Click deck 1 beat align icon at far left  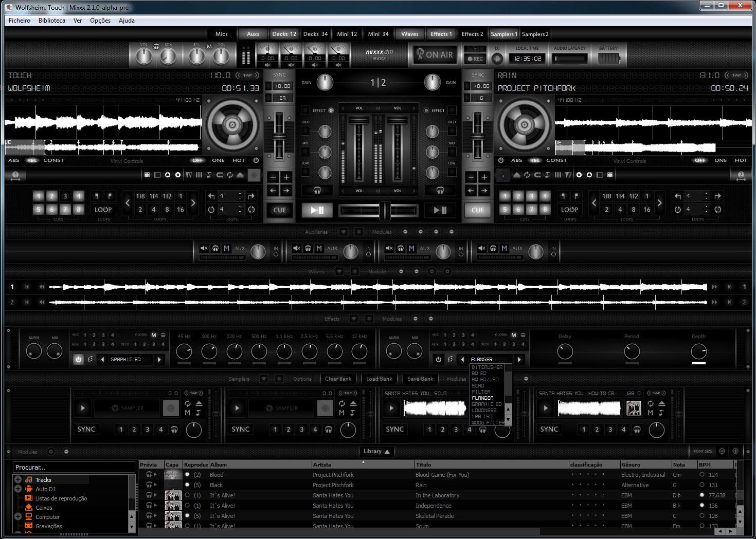pyautogui.click(x=15, y=176)
